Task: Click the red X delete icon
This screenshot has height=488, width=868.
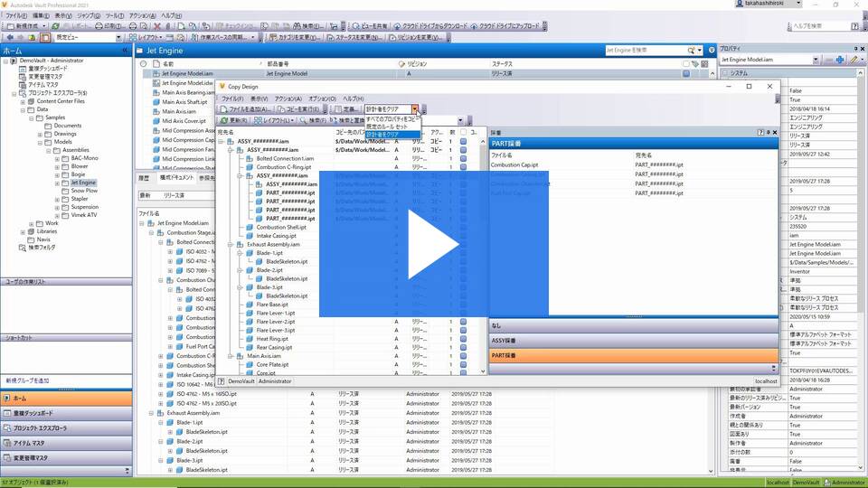Action: (157, 26)
